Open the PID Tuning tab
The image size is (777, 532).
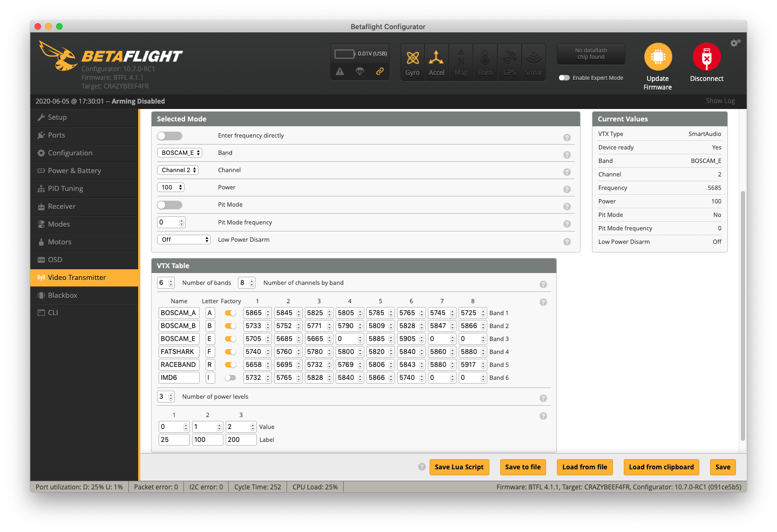coord(84,189)
